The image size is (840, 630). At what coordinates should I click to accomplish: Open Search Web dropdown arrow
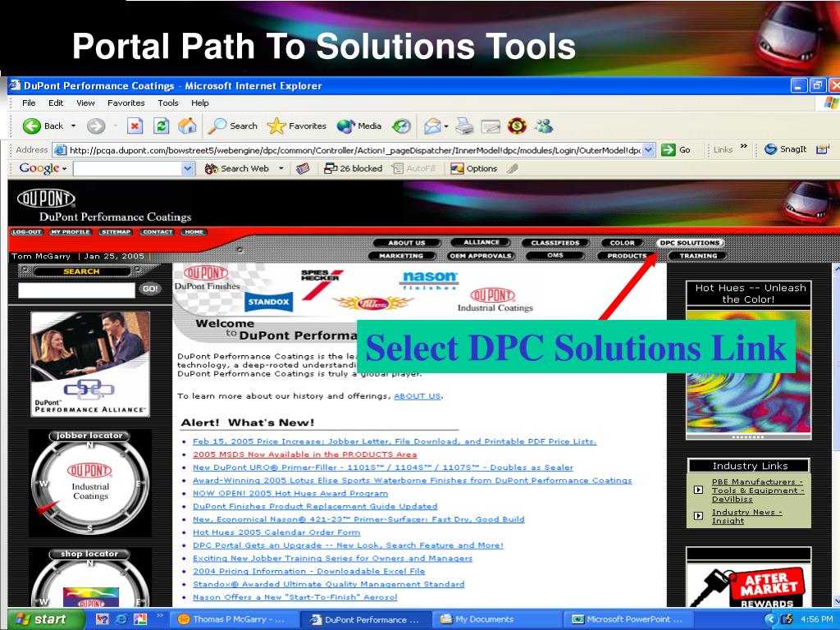point(281,168)
